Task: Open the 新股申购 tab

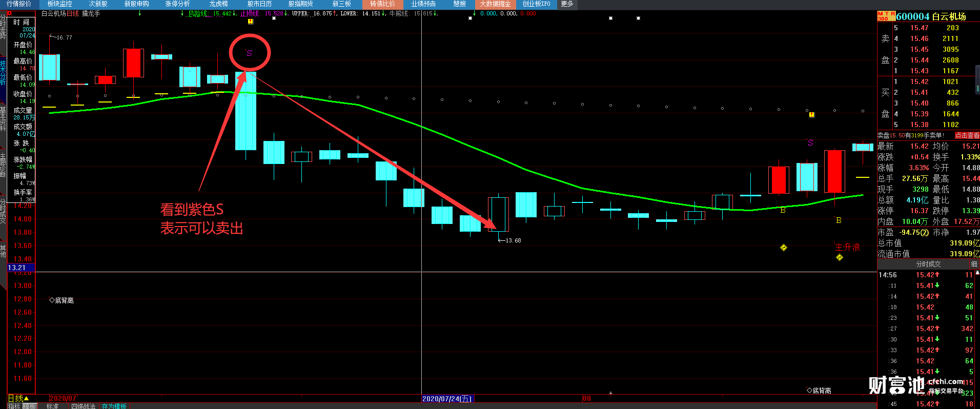Action: (137, 4)
